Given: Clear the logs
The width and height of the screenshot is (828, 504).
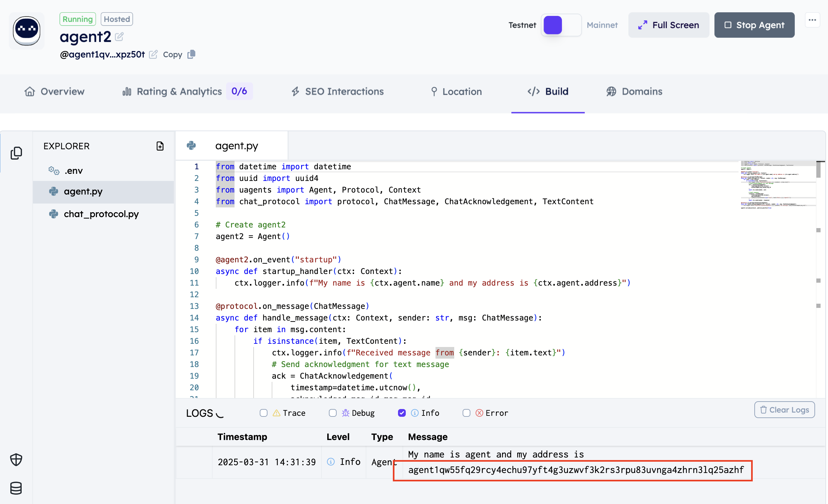Looking at the screenshot, I should [x=784, y=410].
